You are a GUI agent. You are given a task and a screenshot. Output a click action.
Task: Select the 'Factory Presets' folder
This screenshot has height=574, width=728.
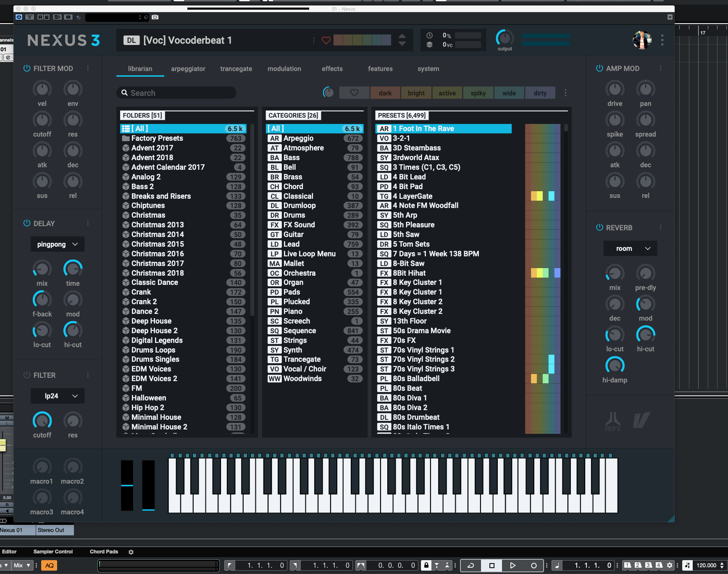point(184,138)
